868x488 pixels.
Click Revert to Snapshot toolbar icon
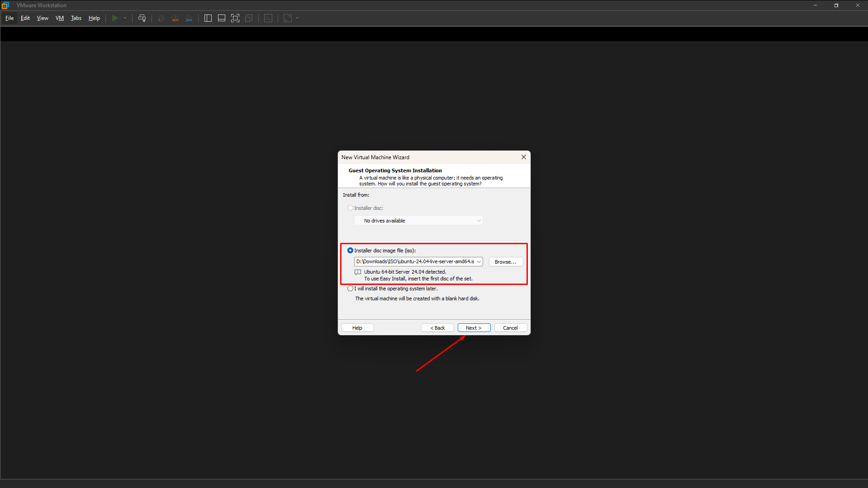[175, 18]
